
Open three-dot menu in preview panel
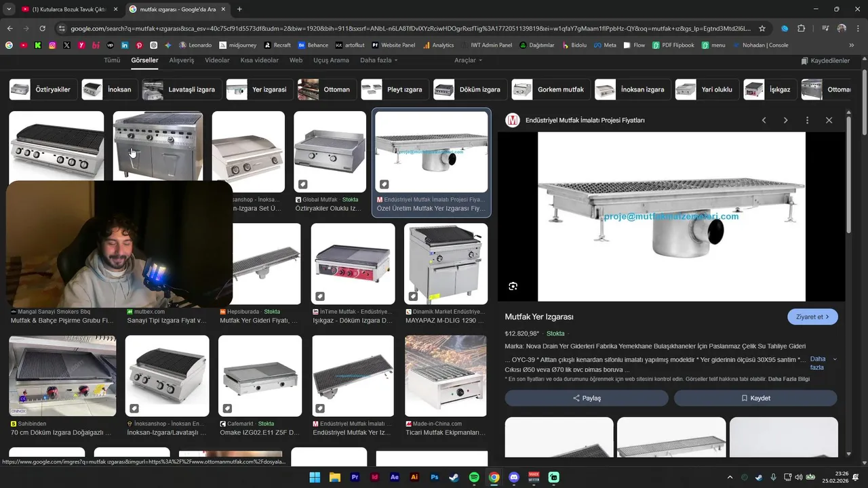click(807, 120)
